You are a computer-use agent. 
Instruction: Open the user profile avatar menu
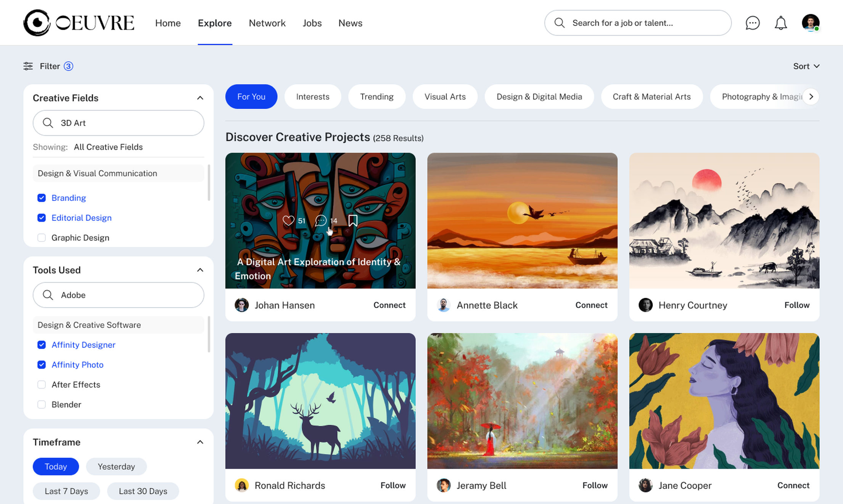coord(810,23)
